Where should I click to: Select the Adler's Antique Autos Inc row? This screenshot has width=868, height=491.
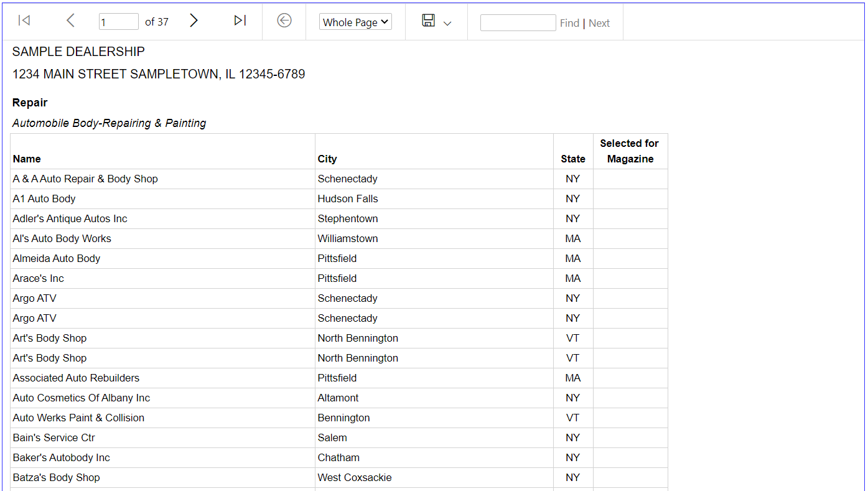[x=70, y=218]
